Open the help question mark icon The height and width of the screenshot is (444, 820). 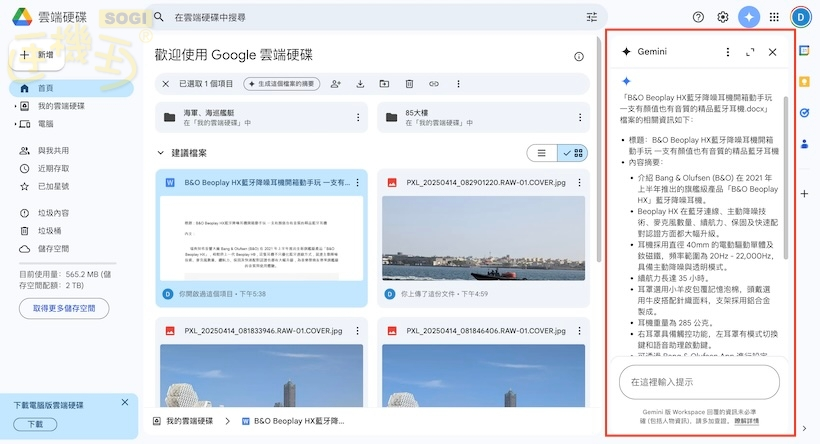698,17
